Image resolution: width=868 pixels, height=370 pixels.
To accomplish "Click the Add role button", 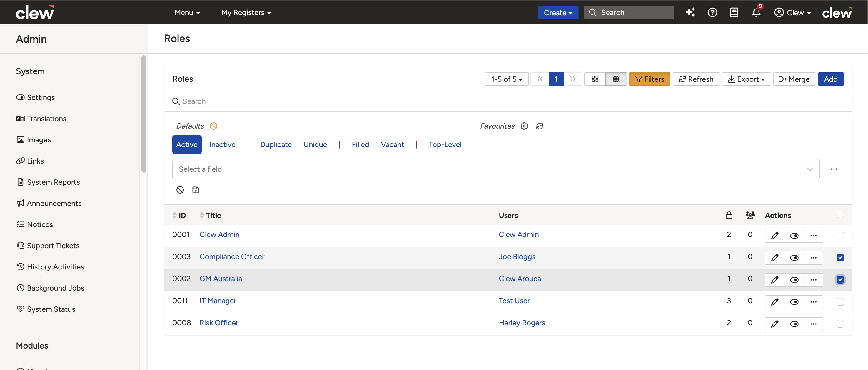I will (831, 79).
